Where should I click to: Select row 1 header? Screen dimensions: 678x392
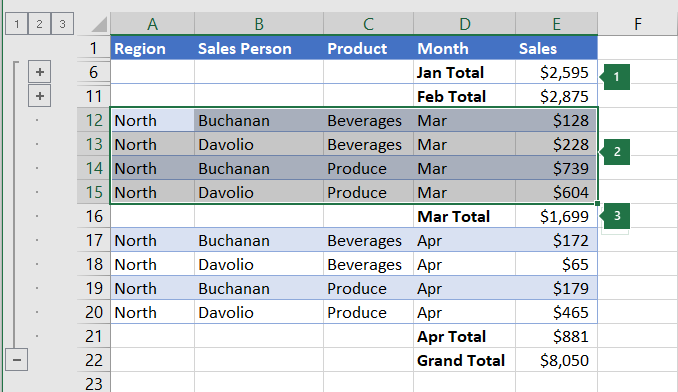click(93, 48)
